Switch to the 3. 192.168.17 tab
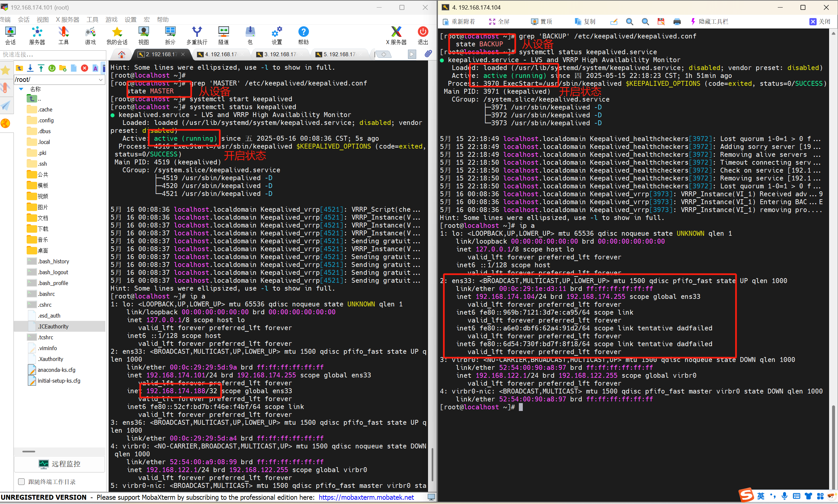 pyautogui.click(x=280, y=54)
